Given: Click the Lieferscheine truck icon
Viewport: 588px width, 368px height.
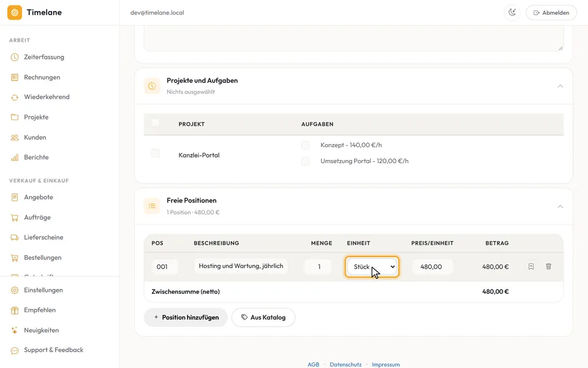Looking at the screenshot, I should (x=15, y=237).
